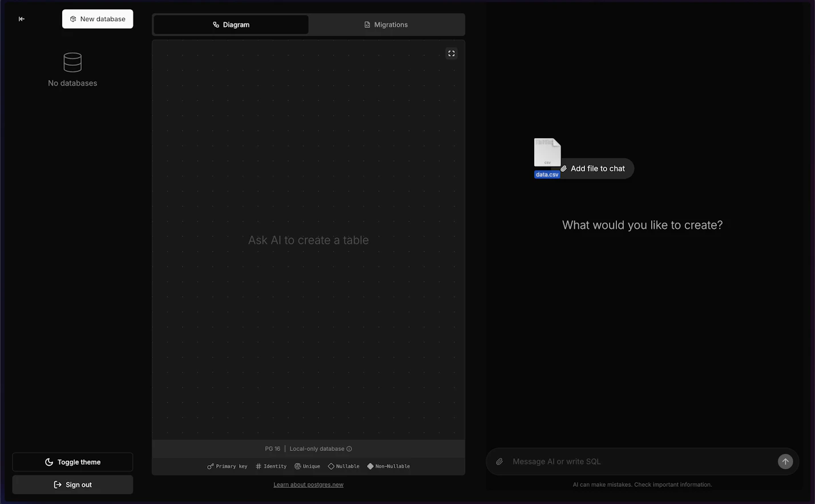Focus the Message AI or write SQL field

[x=639, y=462]
